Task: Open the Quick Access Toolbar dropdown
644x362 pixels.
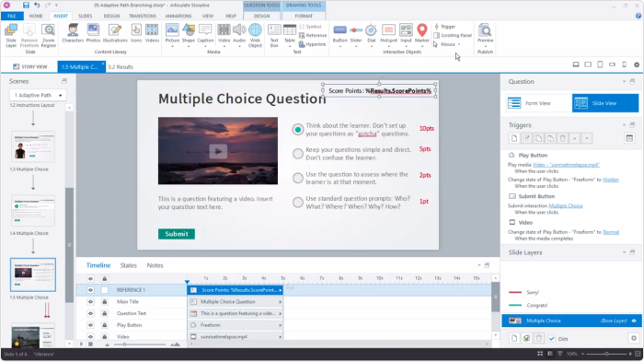Action: [x=56, y=6]
